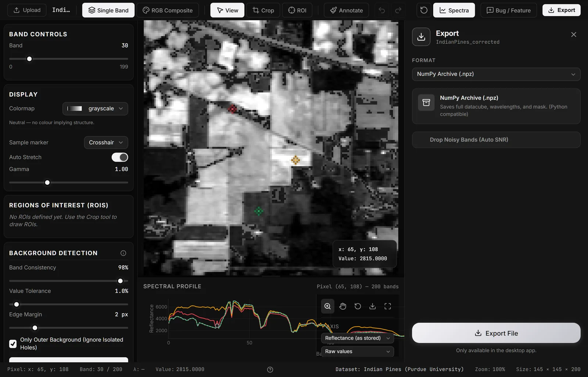Click the orange crosshair sample marker
588x377 pixels.
(x=295, y=160)
